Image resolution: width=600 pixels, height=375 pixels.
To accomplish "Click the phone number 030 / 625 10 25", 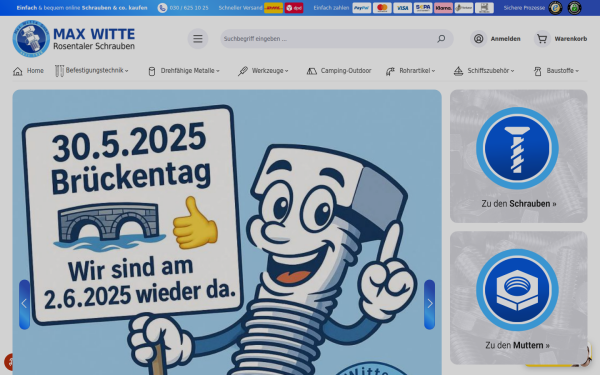I will (x=189, y=8).
